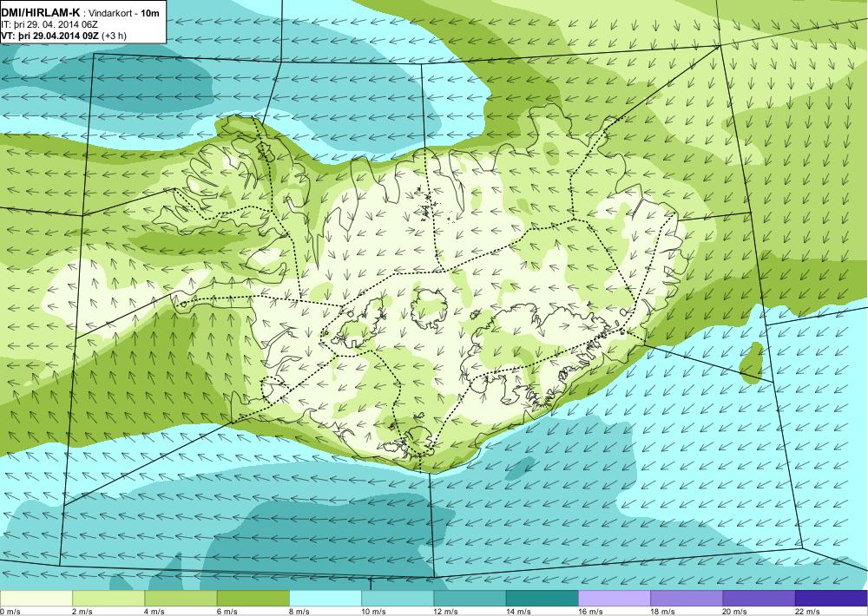Pick the medium green 4–6 m/s legend swatch
The image size is (868, 616).
[x=181, y=599]
